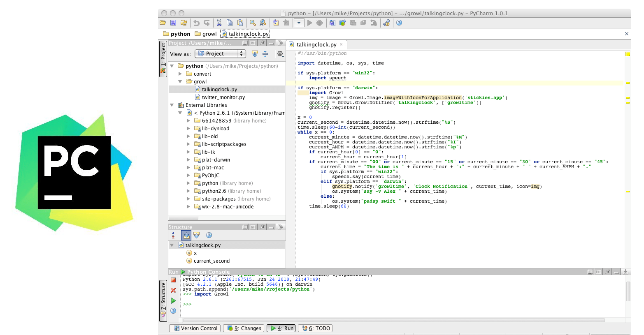
Task: Open the Version Control tool window
Action: (195, 328)
